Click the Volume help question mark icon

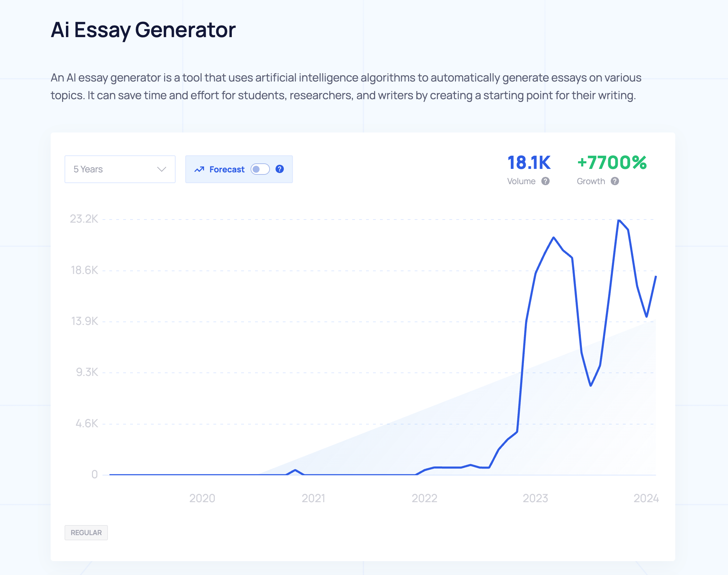click(545, 181)
